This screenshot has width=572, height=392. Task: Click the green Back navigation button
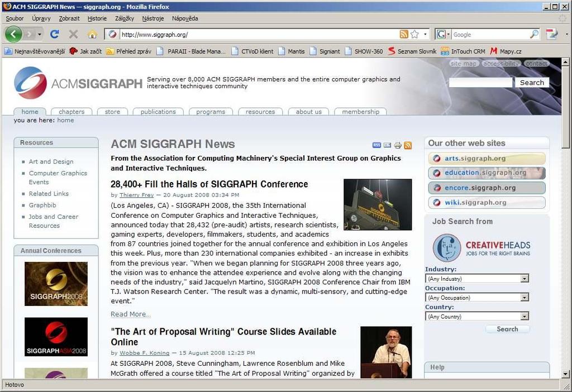coord(14,34)
